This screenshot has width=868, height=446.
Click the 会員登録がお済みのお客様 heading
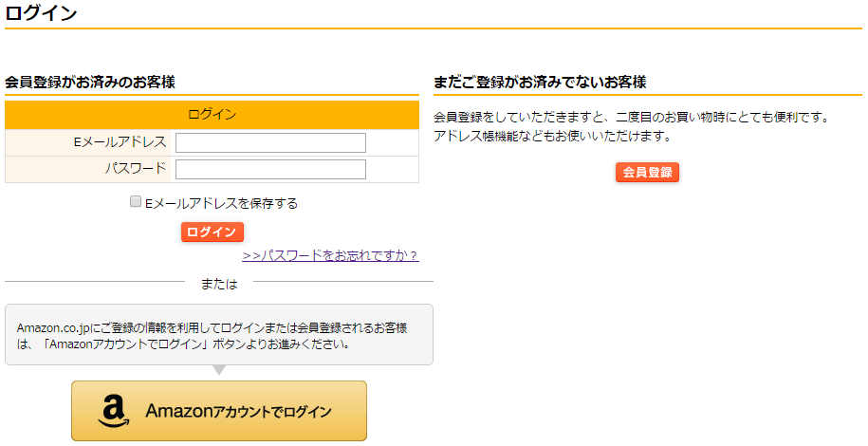[x=90, y=82]
